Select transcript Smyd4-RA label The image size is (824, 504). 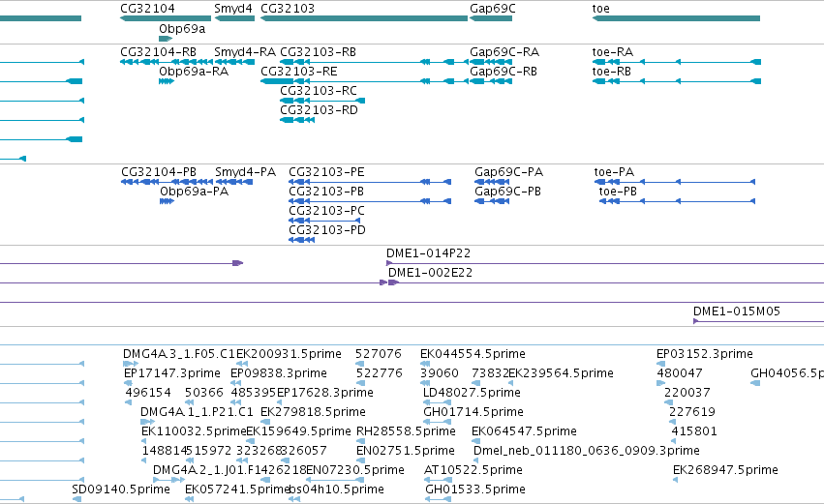(x=245, y=52)
